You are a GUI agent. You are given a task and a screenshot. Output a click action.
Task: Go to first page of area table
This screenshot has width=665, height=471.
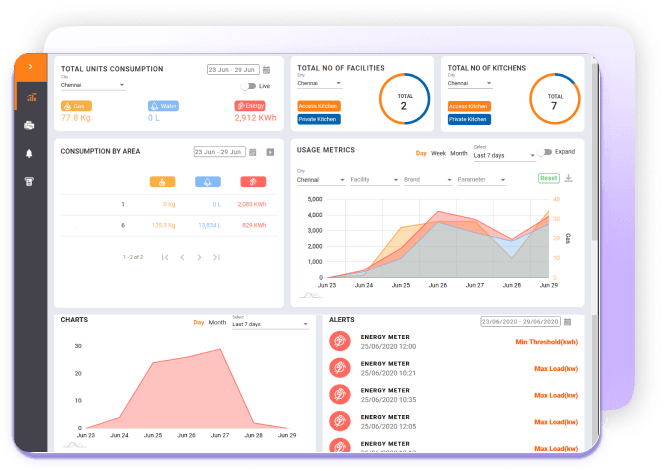(165, 257)
